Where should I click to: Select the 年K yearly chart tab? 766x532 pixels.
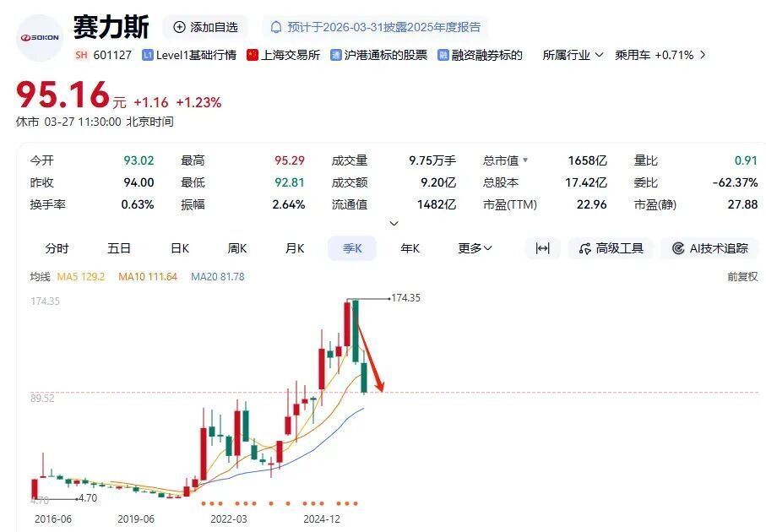tap(410, 248)
